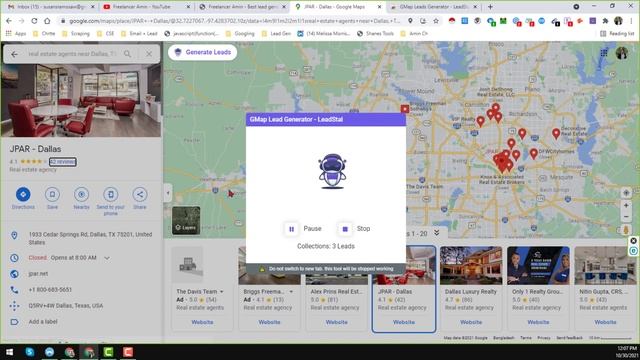Click the Decorative Real Estate map pin
Viewport: 640px width, 360px height.
tap(556, 134)
